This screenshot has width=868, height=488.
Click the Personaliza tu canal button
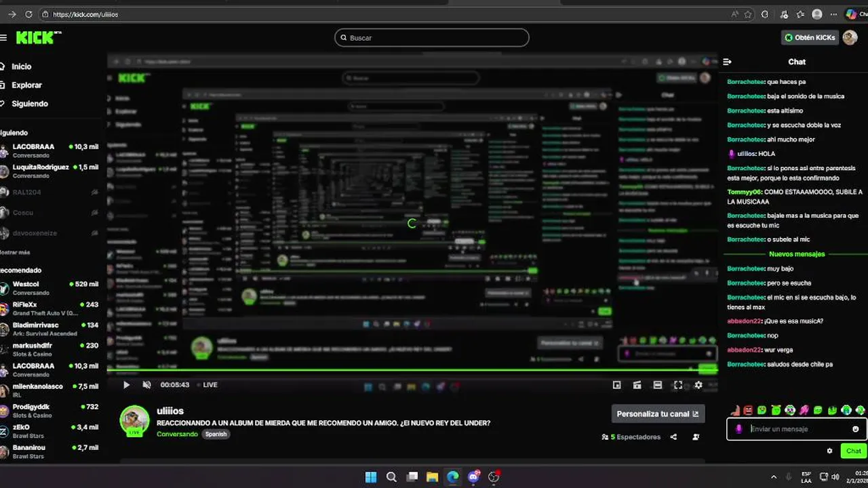657,413
